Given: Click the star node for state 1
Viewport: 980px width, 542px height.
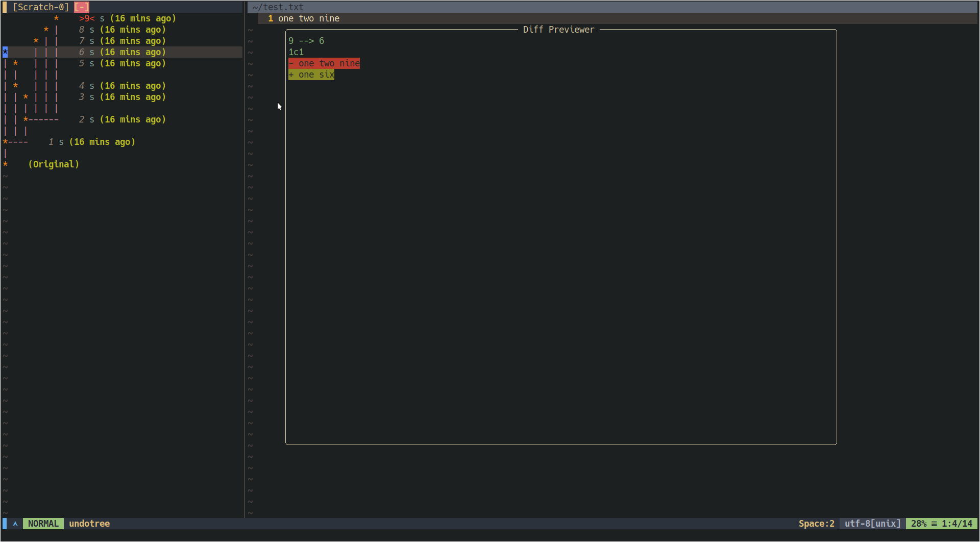Looking at the screenshot, I should 5,142.
